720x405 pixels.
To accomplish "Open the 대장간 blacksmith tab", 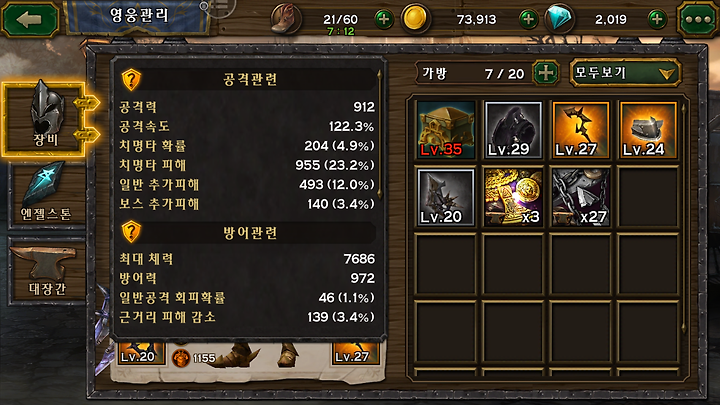I will pyautogui.click(x=47, y=271).
